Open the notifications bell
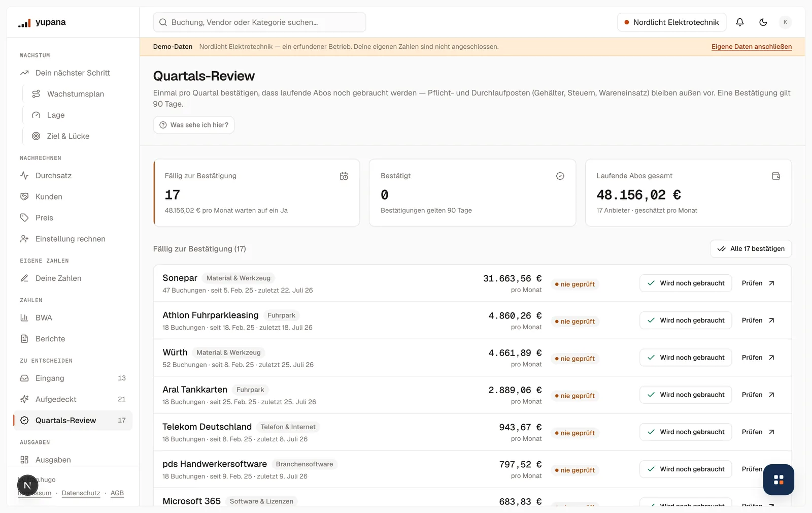Screen dimensions: 812x513 (739, 22)
